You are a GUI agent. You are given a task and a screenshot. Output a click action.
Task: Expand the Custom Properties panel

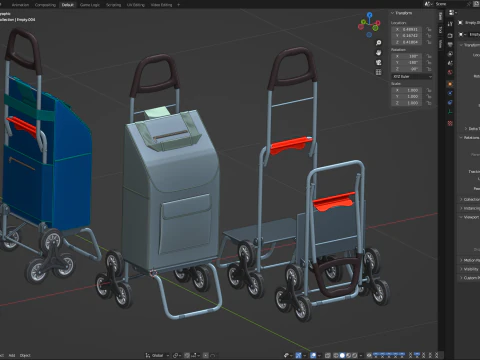[x=470, y=278]
